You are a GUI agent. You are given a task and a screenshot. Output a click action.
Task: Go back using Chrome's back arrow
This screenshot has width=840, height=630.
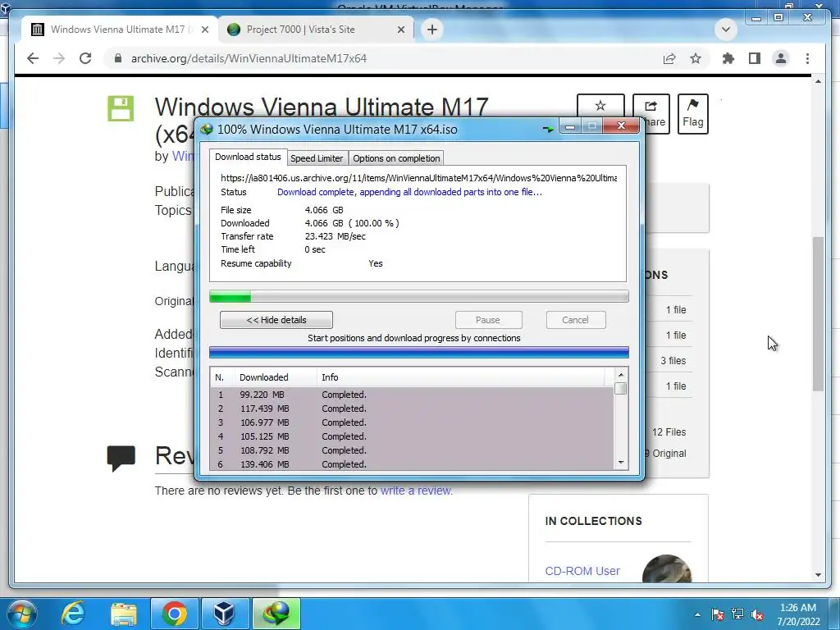(x=33, y=58)
